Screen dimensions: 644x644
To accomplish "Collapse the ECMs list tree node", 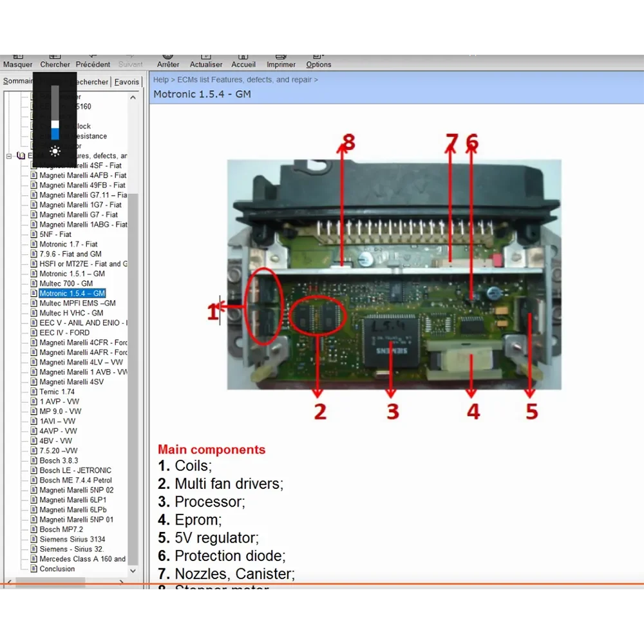I will tap(9, 156).
